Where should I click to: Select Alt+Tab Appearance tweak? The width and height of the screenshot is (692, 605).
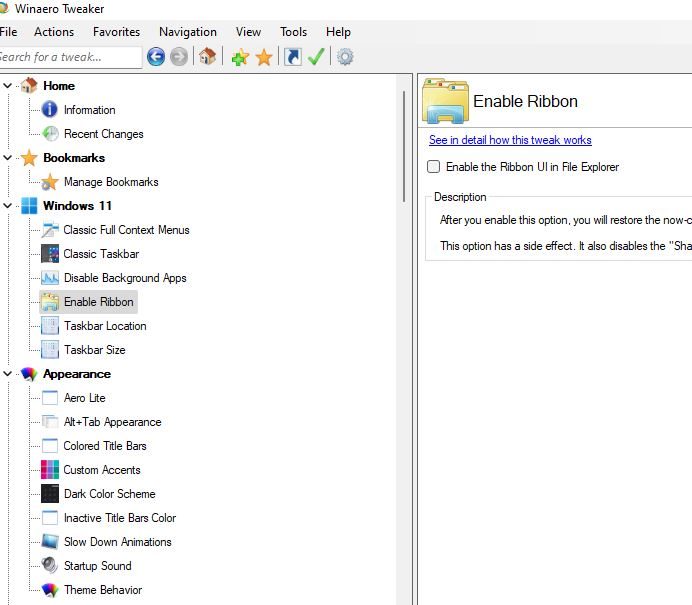point(113,422)
